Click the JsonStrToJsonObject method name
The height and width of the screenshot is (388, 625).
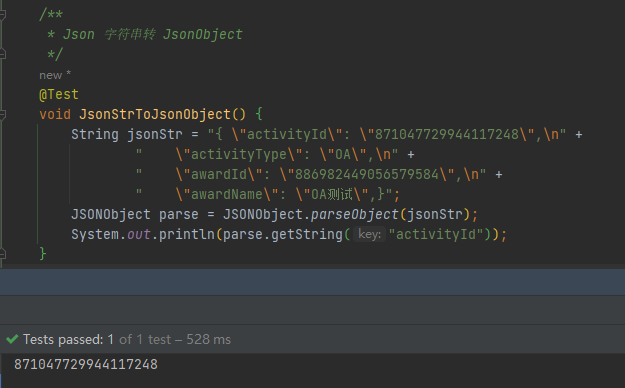(x=155, y=114)
